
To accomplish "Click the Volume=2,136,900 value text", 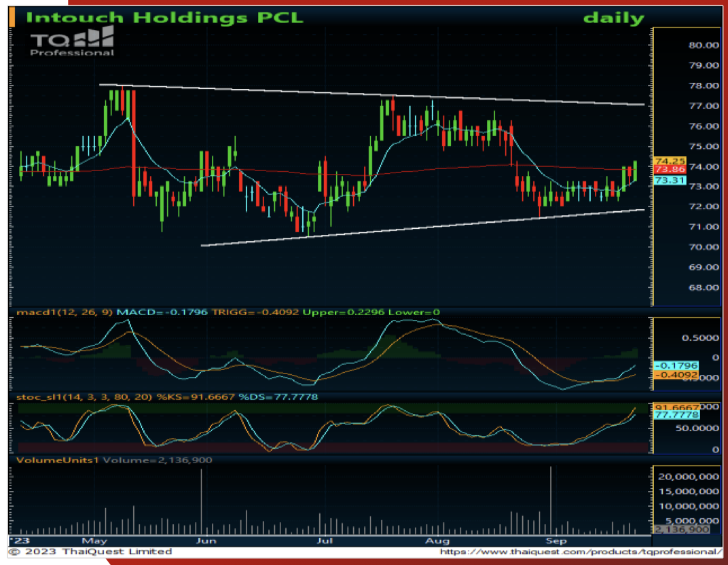I will pos(158,460).
